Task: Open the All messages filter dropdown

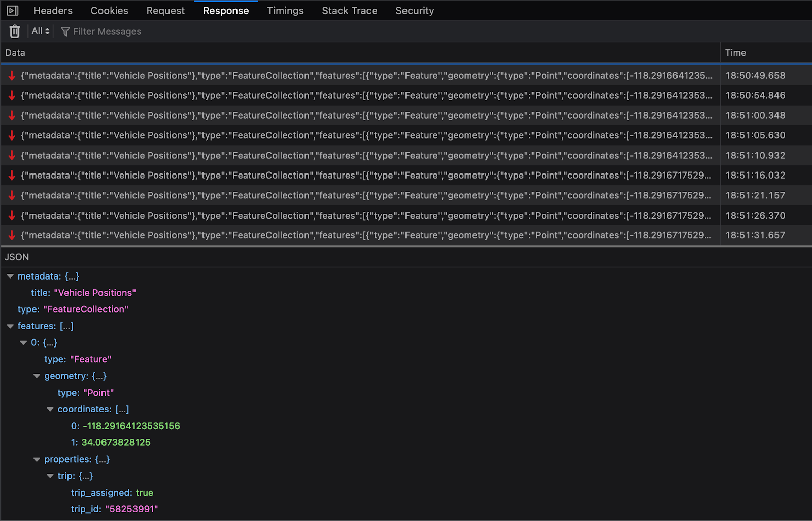Action: point(40,31)
